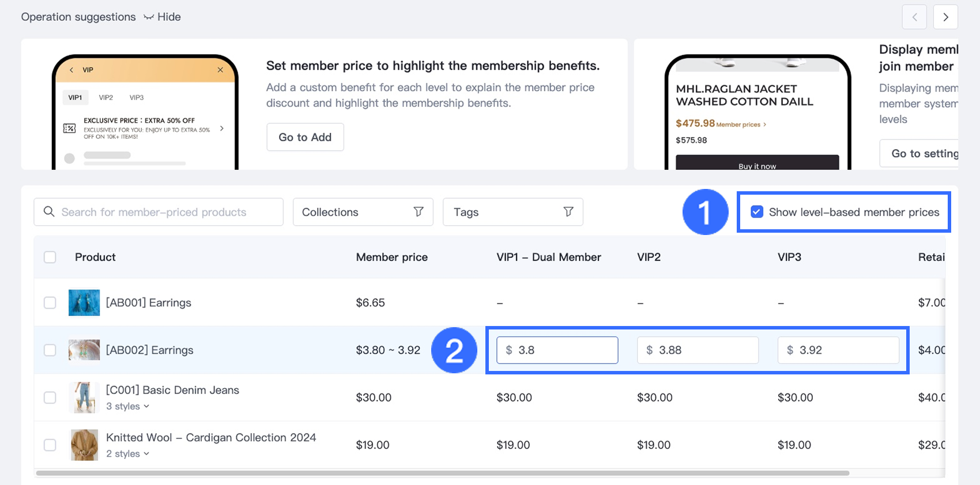This screenshot has height=485, width=980.
Task: Click the Collections filter funnel icon
Action: coord(419,212)
